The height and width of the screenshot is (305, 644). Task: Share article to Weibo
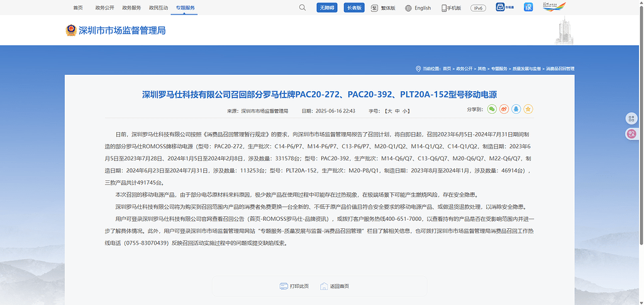click(504, 109)
